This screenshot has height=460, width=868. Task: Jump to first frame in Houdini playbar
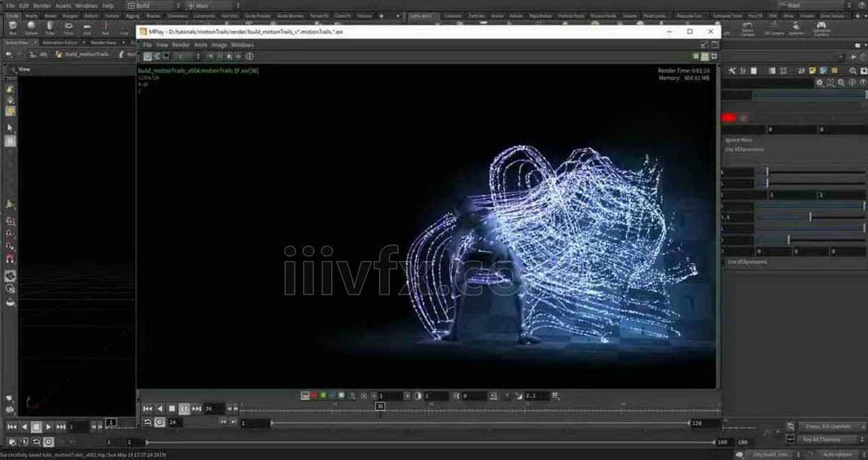coord(12,427)
